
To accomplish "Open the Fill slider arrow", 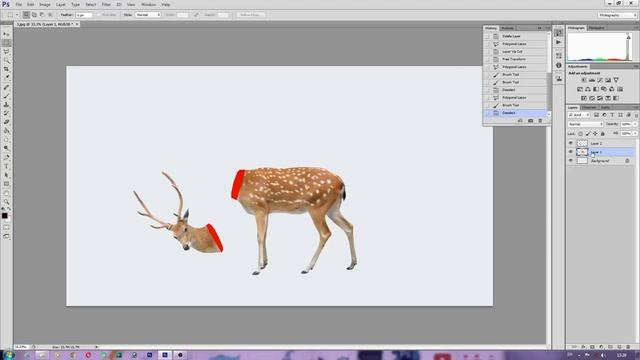I will (635, 134).
